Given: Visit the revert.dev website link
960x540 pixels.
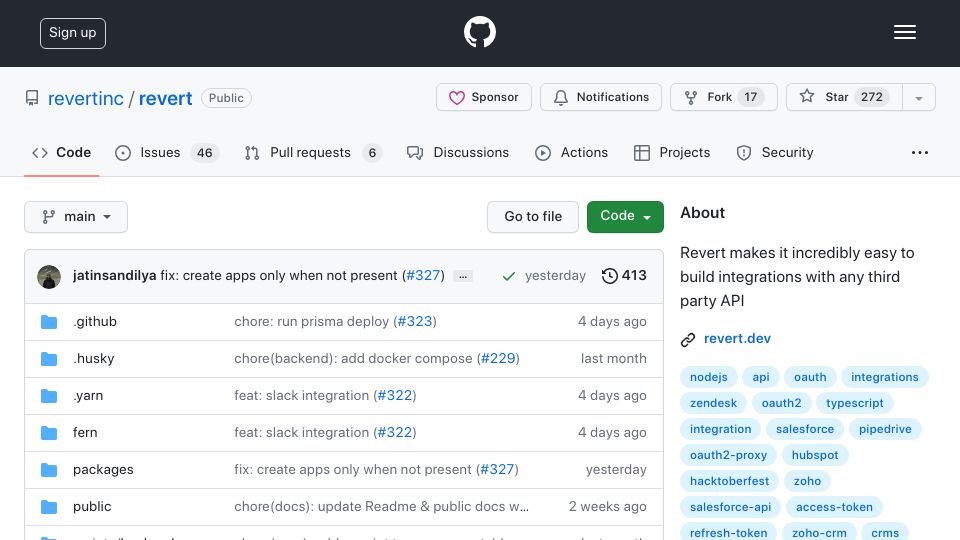Looking at the screenshot, I should pyautogui.click(x=737, y=339).
